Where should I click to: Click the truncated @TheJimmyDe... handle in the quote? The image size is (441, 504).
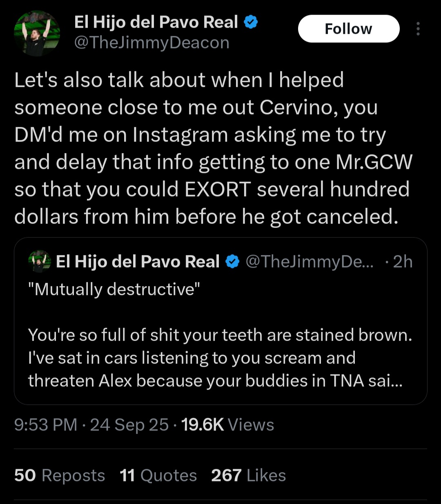309,262
